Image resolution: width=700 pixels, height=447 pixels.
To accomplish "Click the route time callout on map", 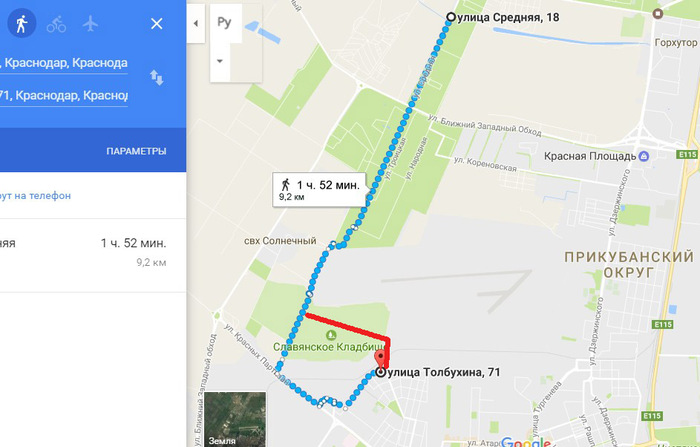I will [319, 189].
